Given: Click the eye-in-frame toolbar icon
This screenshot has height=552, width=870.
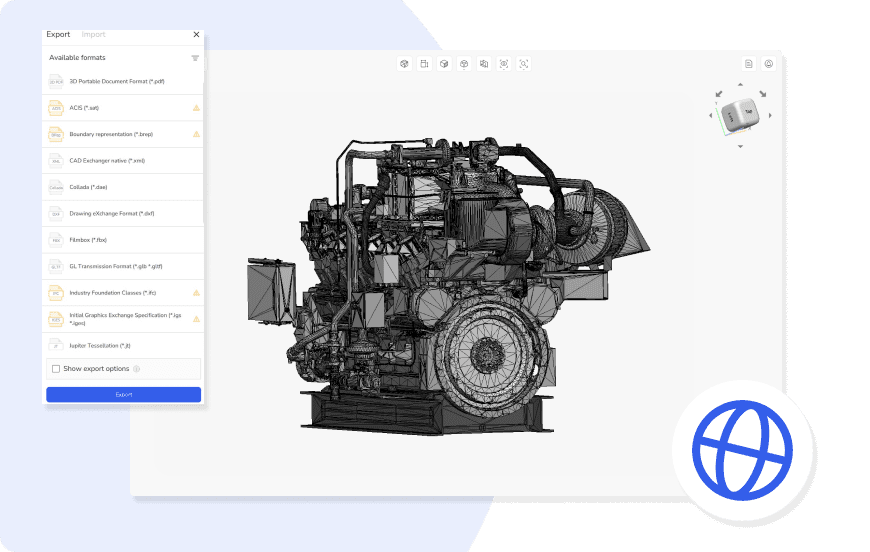Looking at the screenshot, I should pos(504,64).
